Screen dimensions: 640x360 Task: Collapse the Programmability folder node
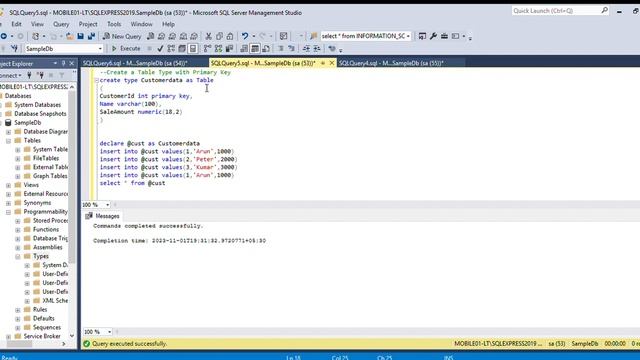click(9, 212)
